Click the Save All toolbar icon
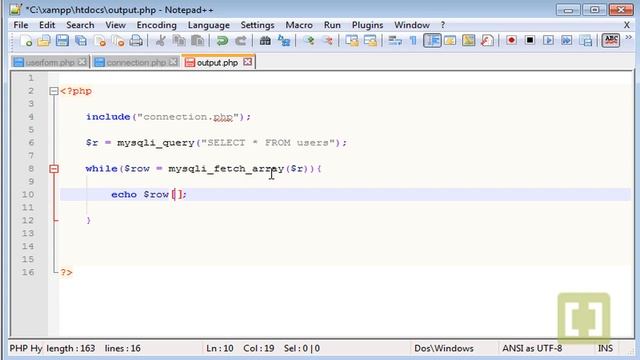 click(x=81, y=40)
